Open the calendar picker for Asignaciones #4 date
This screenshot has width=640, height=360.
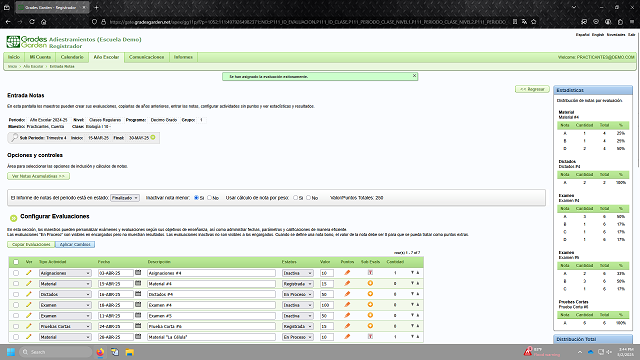[x=138, y=272]
